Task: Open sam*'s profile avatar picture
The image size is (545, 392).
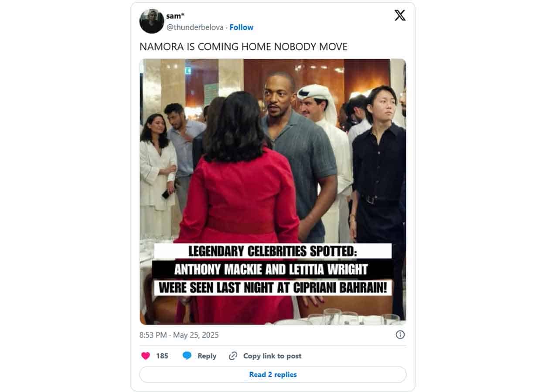Action: coord(152,21)
